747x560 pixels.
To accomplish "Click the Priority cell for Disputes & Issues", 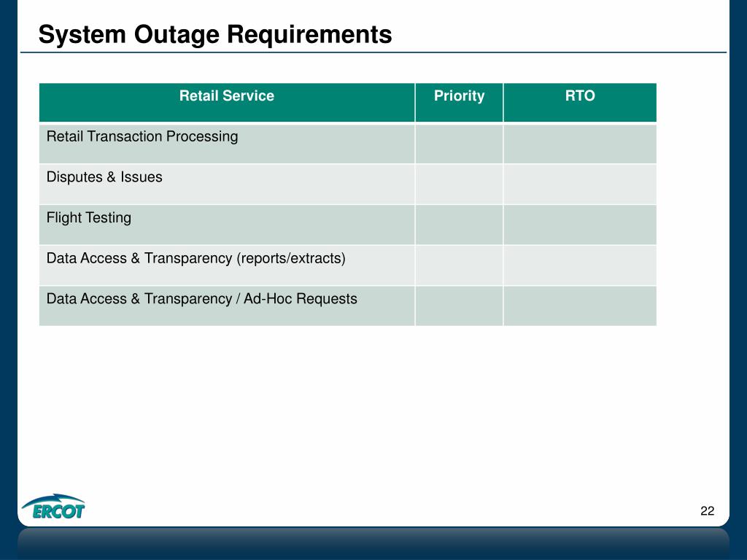I will click(459, 184).
